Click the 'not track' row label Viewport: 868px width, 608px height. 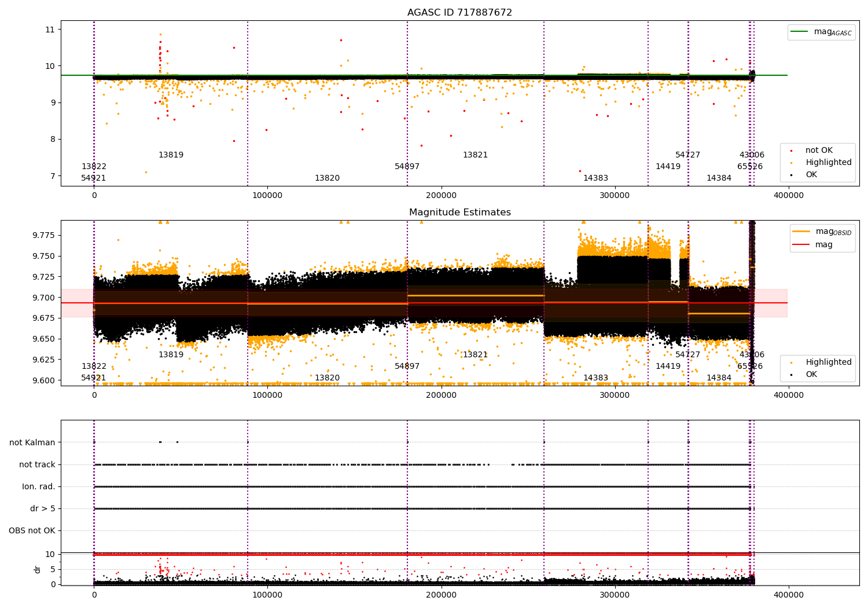click(x=37, y=464)
